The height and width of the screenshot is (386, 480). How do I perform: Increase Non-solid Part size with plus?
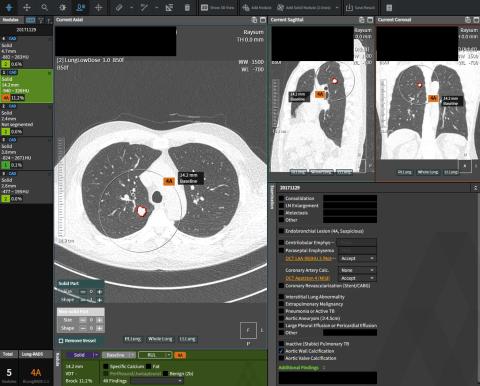pos(99,320)
